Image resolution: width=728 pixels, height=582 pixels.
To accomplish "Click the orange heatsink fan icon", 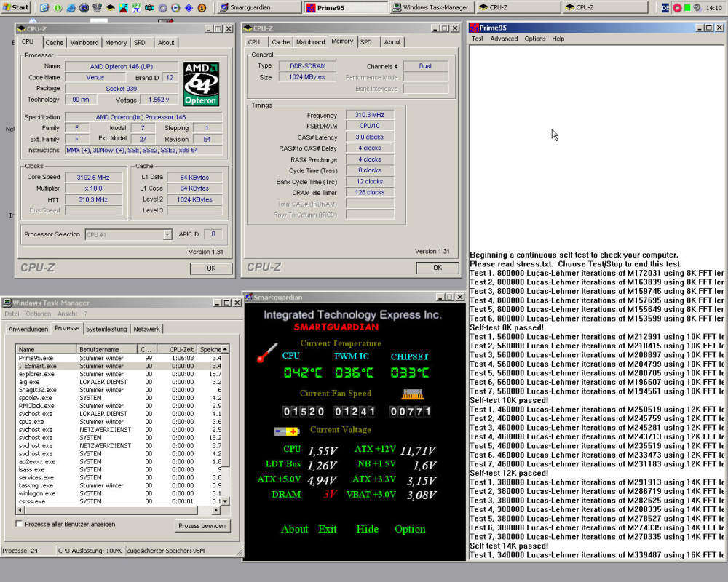I will point(413,394).
